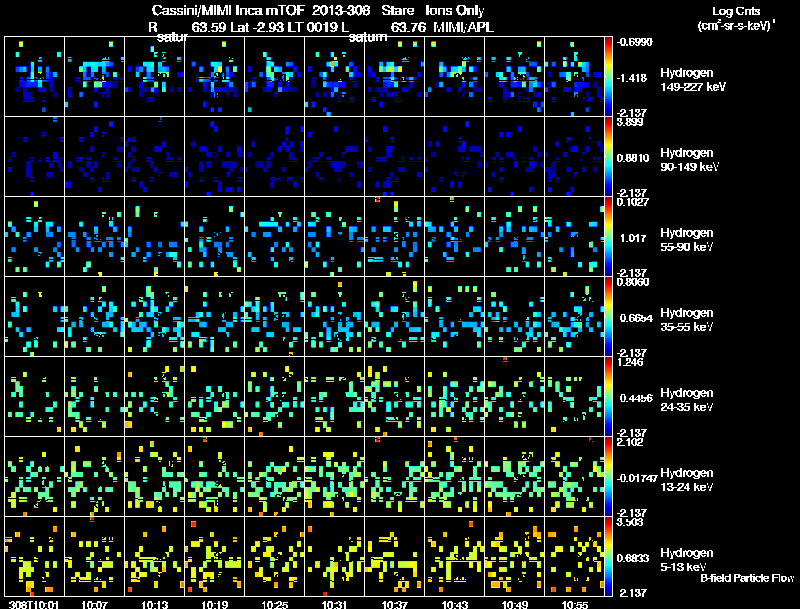Click the 'MIMI/APL' header text
Screen dimensions: 800x609
coord(463,27)
